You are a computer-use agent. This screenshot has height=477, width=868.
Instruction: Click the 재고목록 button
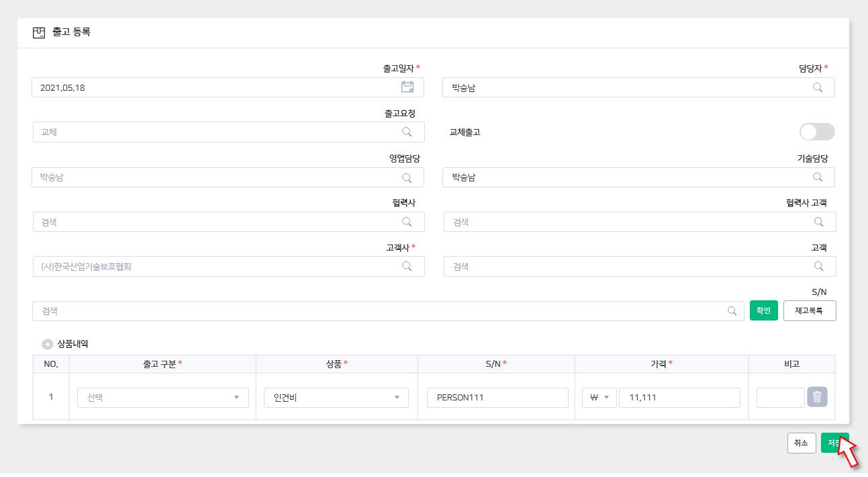pyautogui.click(x=810, y=310)
